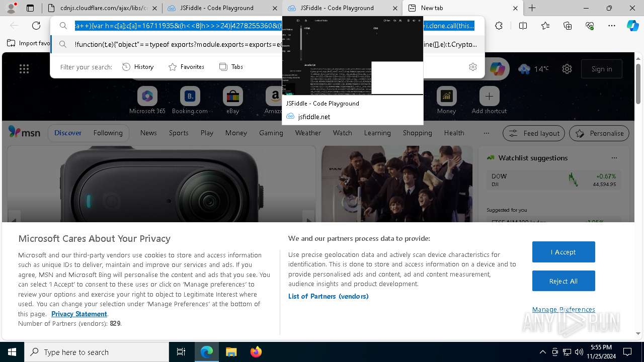Viewport: 644px width, 362px height.
Task: Filter search suggestions by Favorites
Action: (x=187, y=67)
